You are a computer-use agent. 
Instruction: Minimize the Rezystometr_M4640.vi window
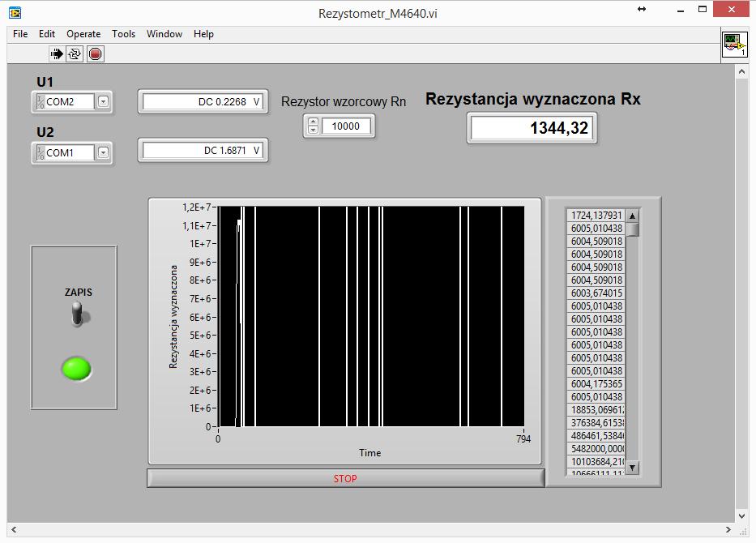click(x=681, y=10)
